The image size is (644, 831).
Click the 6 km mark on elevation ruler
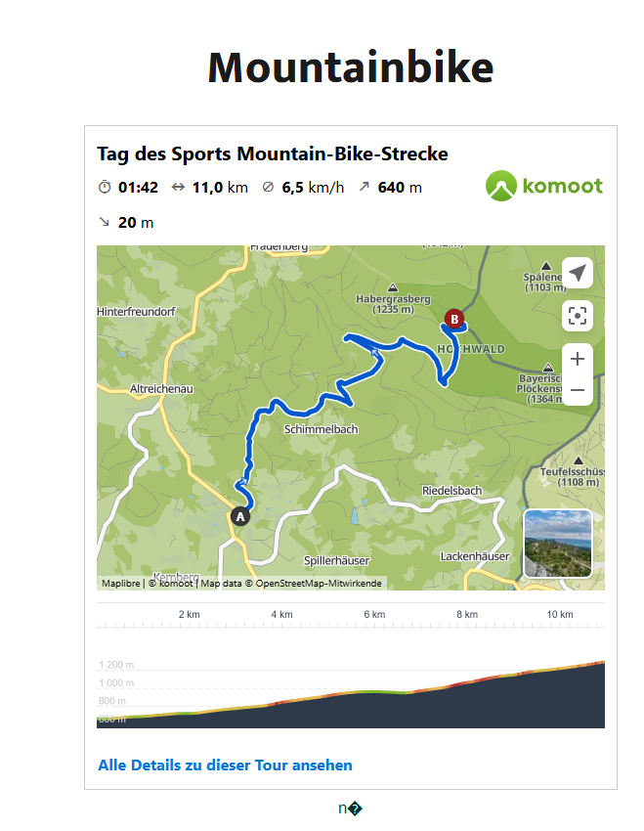[374, 614]
